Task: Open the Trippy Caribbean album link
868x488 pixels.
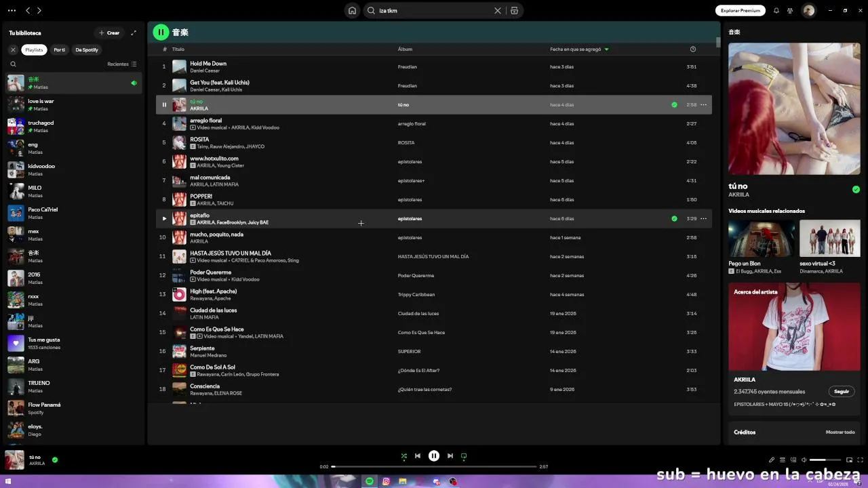Action: coord(416,294)
